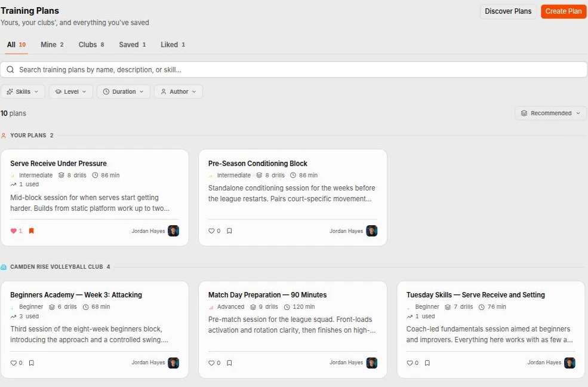Like Match Day Preparation plan
588x387 pixels.
pyautogui.click(x=211, y=363)
